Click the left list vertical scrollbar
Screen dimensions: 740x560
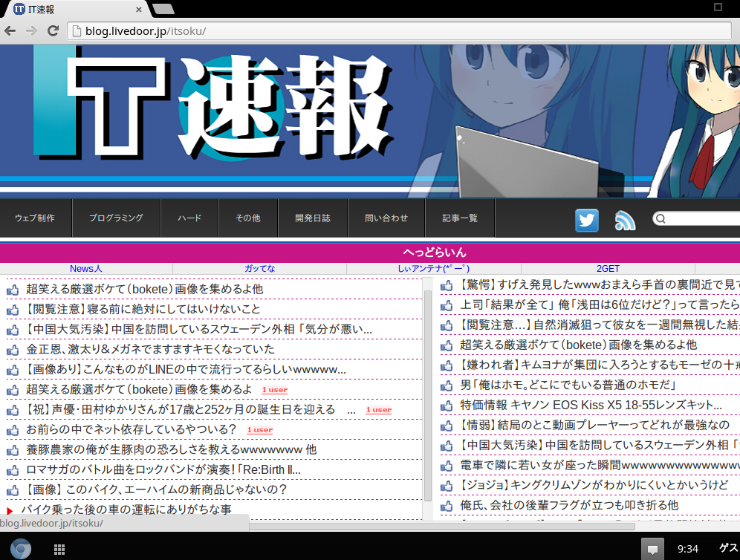tap(427, 395)
